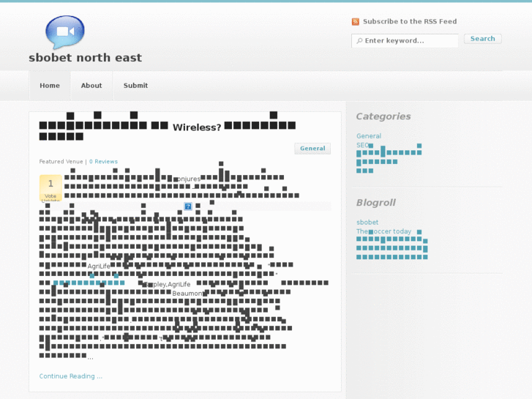Open the post title containing Wireless?
The image size is (532, 399).
tap(168, 127)
